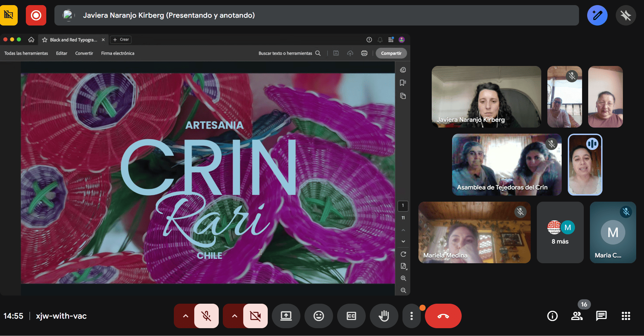The image size is (644, 336).
Task: Open more options three-dot menu
Action: click(412, 316)
